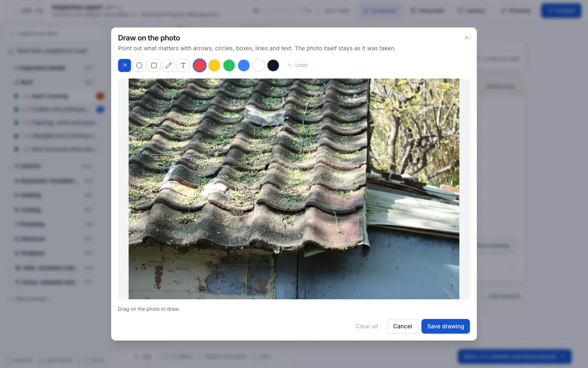Close the Draw on the photo dialog
The image size is (588, 368).
tap(467, 38)
